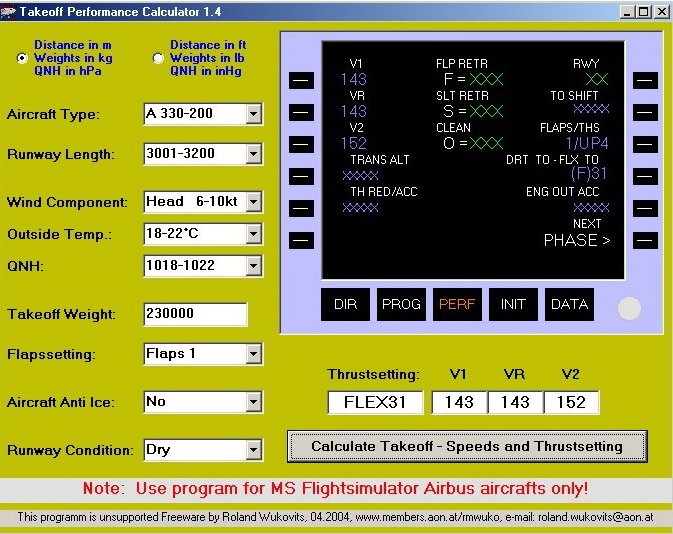Click right line select key beside NEXT PHASE
This screenshot has width=673, height=534.
[645, 240]
